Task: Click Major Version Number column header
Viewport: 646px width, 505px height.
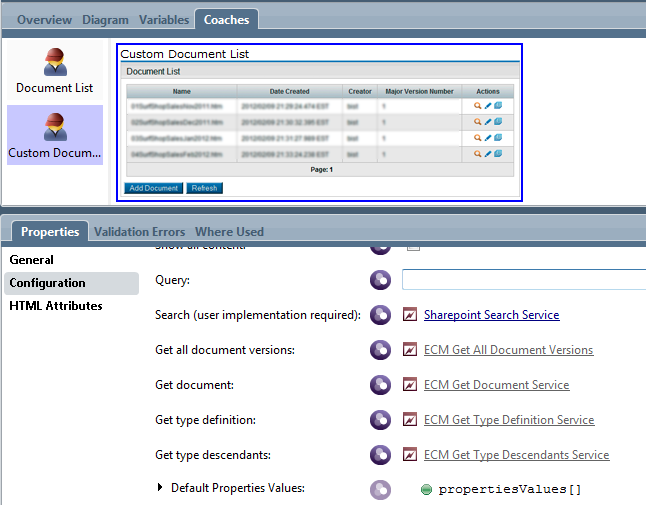Action: (419, 91)
